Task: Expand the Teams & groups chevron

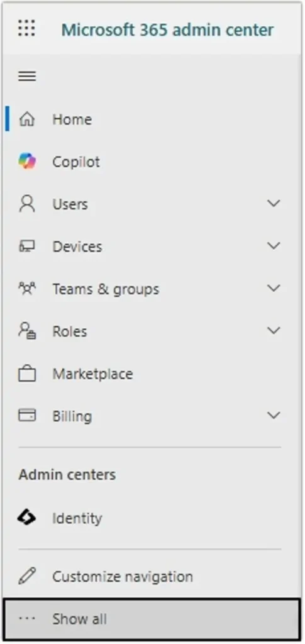Action: [274, 288]
